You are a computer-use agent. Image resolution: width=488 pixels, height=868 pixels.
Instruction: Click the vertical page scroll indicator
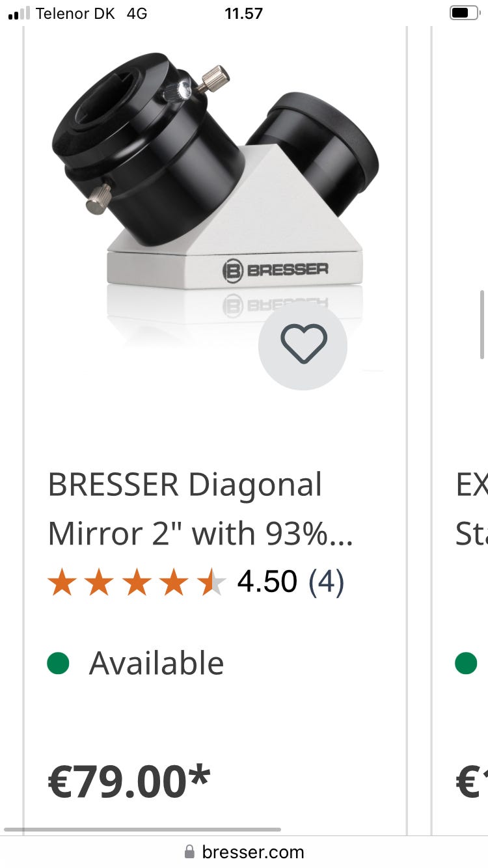pos(482,324)
